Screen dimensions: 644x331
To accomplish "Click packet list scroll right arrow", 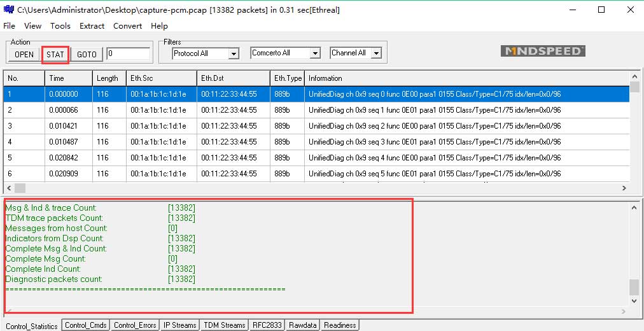I will (624, 188).
